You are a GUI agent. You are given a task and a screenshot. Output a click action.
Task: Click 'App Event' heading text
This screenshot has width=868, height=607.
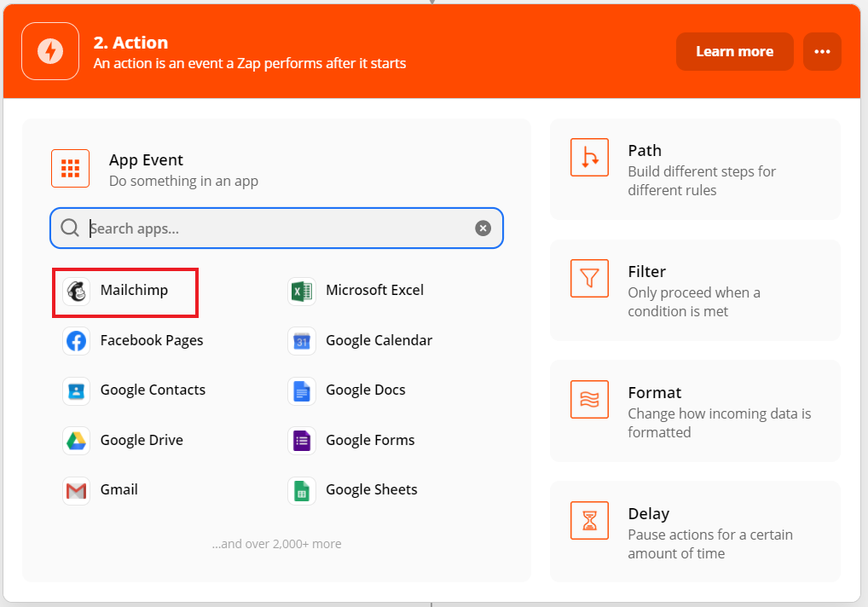point(146,160)
